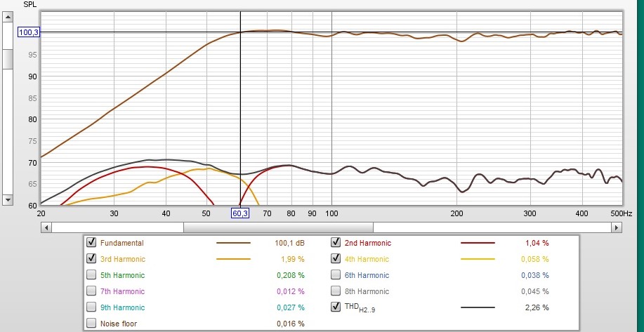Click the 0,016 % noise floor value
The height and width of the screenshot is (332, 644).
click(x=290, y=324)
